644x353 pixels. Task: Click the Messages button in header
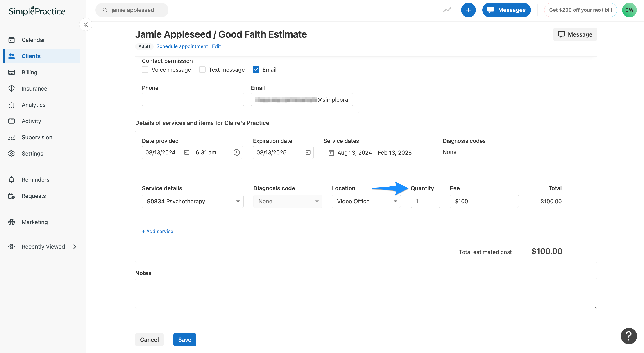tap(506, 10)
